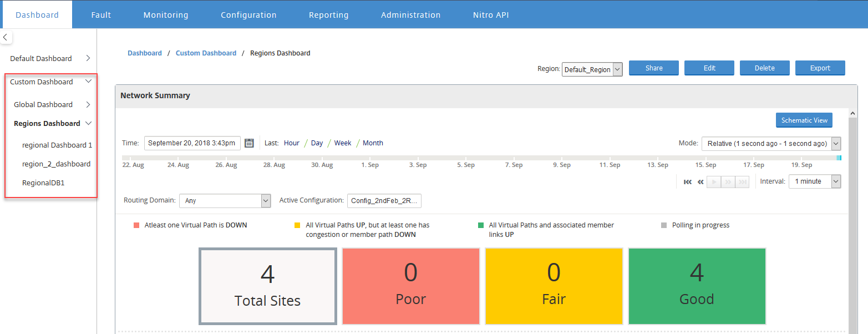Screen dimensions: 868x334
Task: Open the Routing Domain dropdown
Action: (x=225, y=201)
